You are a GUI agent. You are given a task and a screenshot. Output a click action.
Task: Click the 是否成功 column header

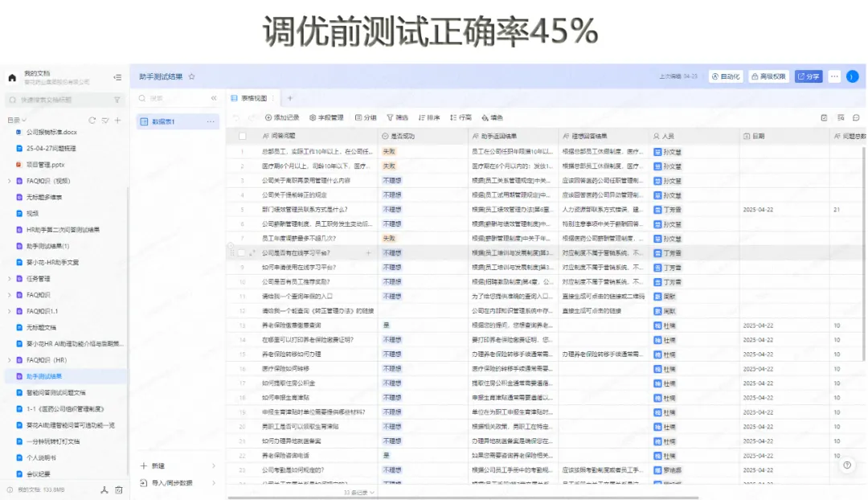[423, 136]
